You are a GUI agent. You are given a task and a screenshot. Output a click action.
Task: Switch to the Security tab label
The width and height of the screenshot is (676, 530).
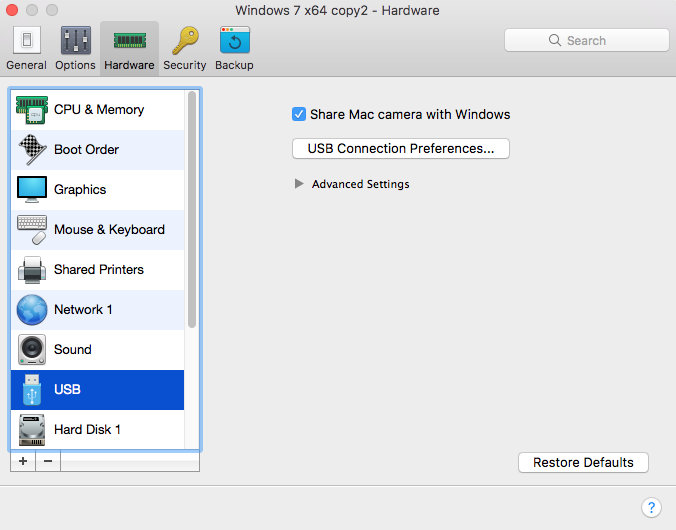coord(185,65)
